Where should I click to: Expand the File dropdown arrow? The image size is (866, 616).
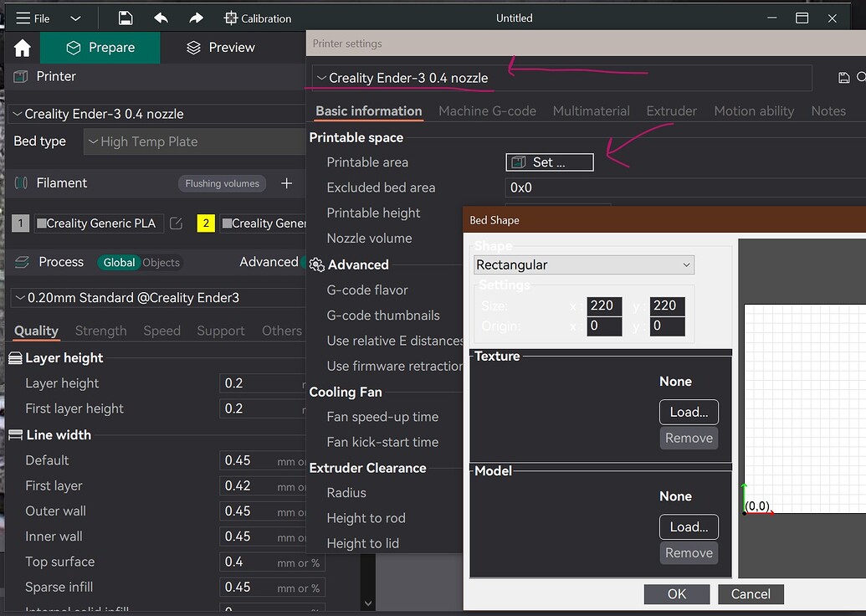pyautogui.click(x=75, y=18)
